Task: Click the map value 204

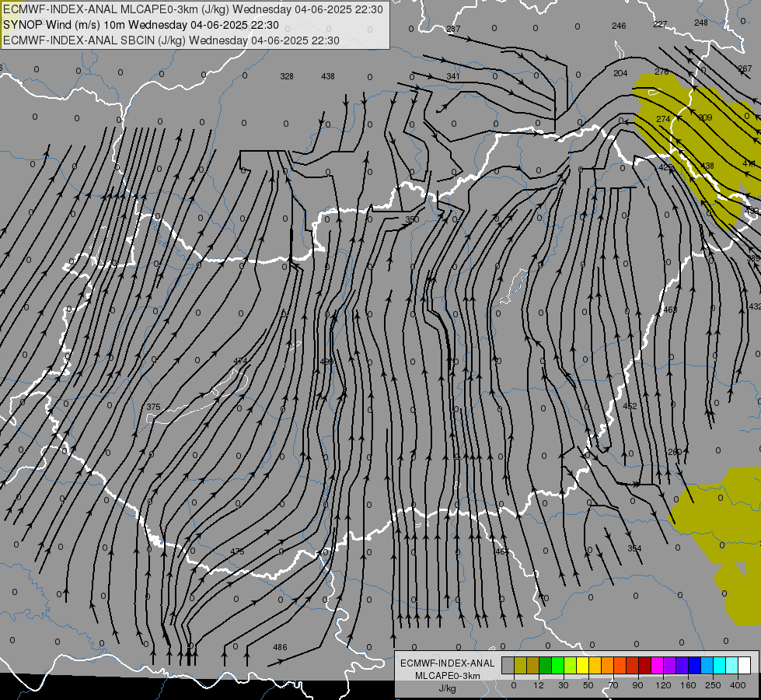Action: [620, 73]
